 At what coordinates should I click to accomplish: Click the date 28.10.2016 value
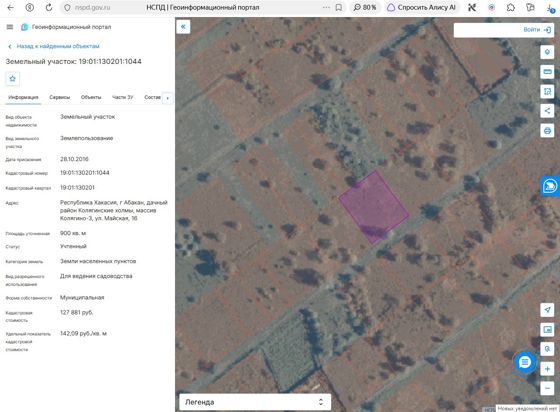(x=74, y=159)
